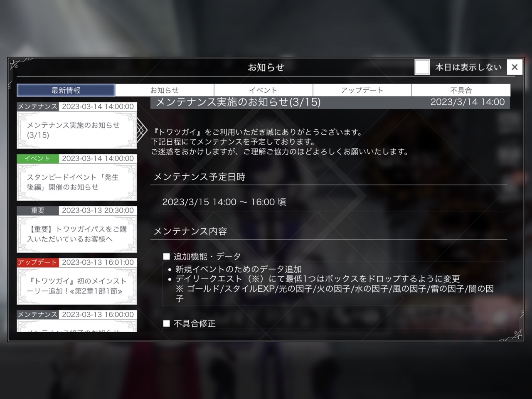Click the 本日は表示しない label
The image size is (532, 399).
point(468,67)
